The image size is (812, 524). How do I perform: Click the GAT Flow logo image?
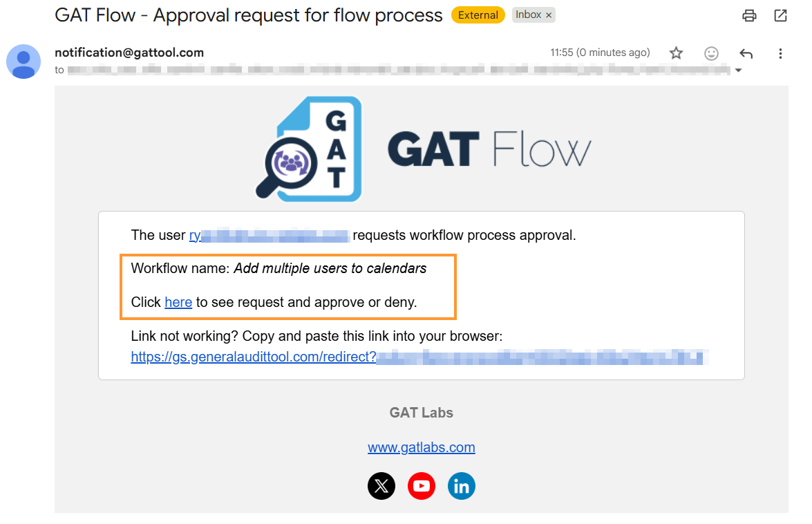click(423, 149)
